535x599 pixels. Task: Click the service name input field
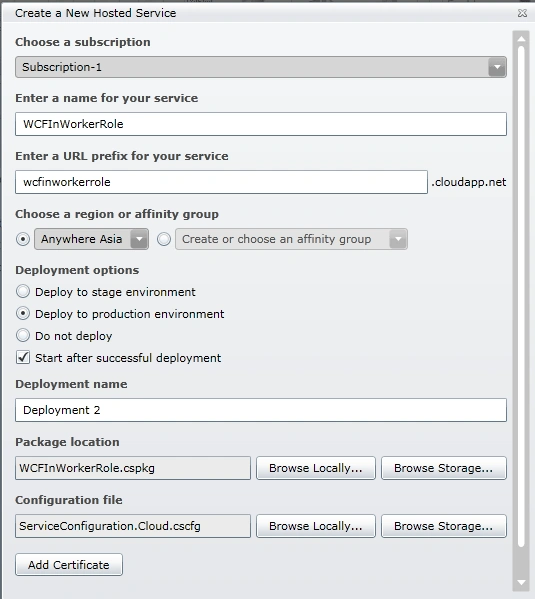pos(261,124)
